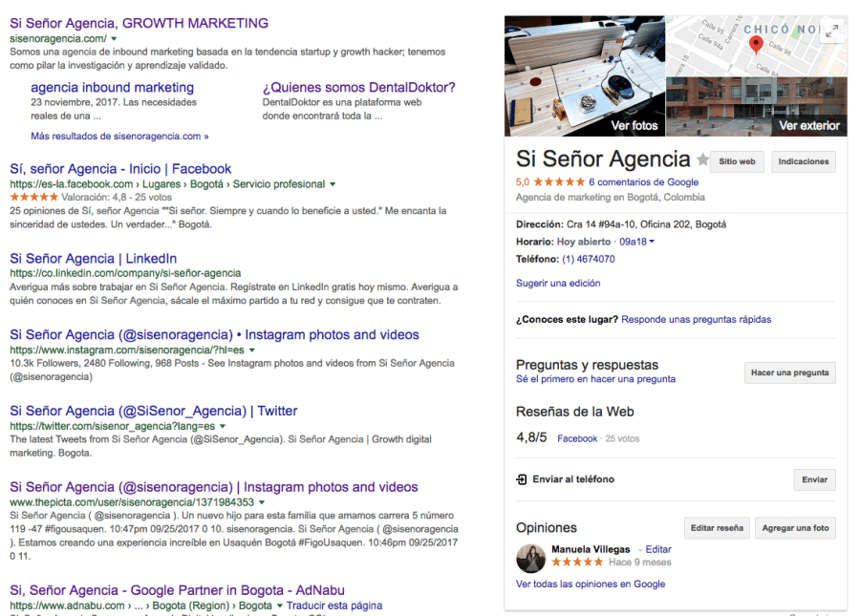Click the address Cra 14 #94a-10, Oficina 202, Bogotá

click(646, 224)
